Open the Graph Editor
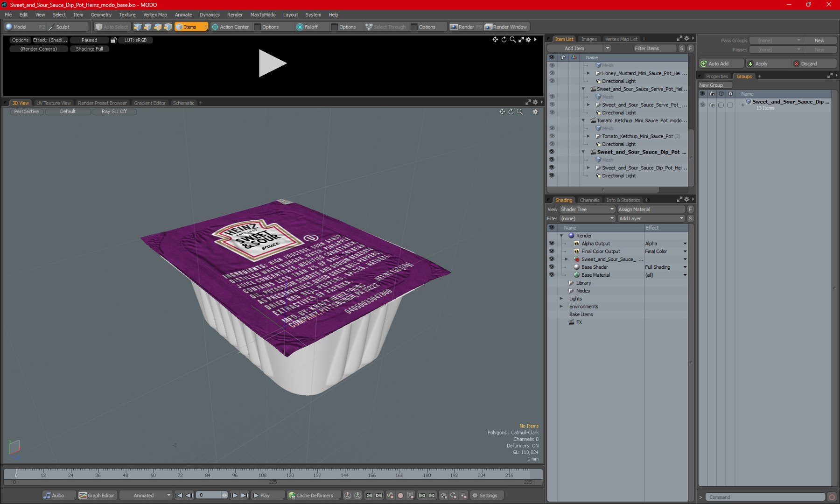840x504 pixels. tap(97, 495)
